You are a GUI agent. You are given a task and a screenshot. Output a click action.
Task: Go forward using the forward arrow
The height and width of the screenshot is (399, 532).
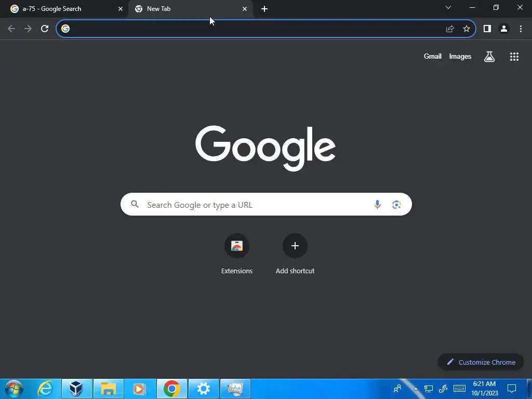[28, 29]
